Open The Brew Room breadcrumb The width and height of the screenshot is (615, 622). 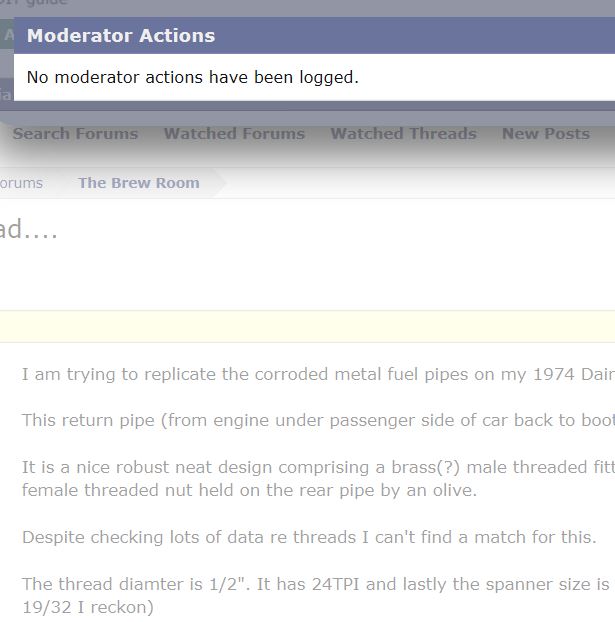coord(139,183)
